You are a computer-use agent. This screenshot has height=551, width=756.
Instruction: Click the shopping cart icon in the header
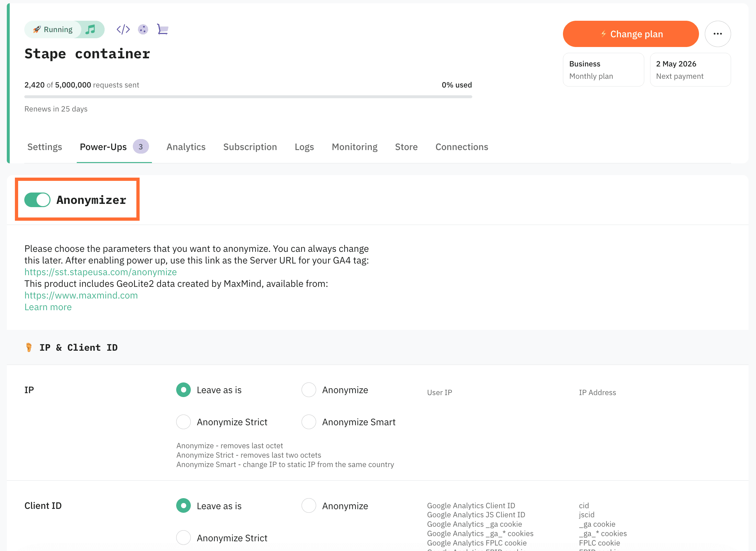click(x=163, y=29)
